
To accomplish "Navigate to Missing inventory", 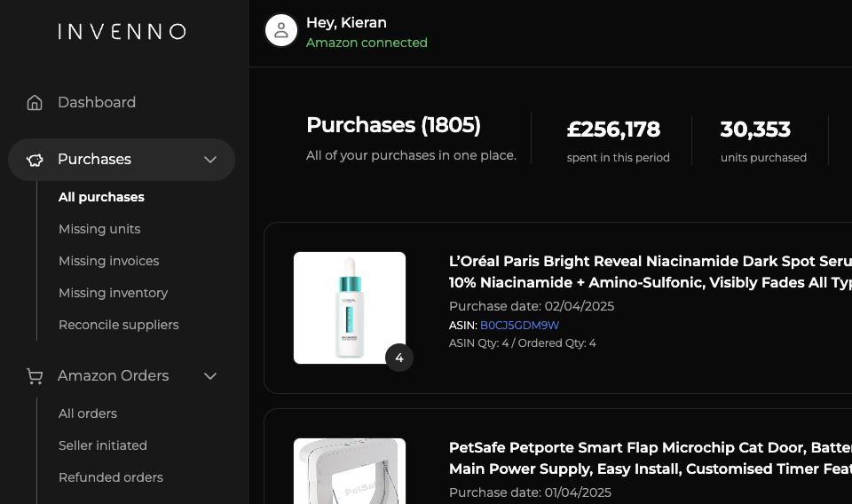I will 113,293.
